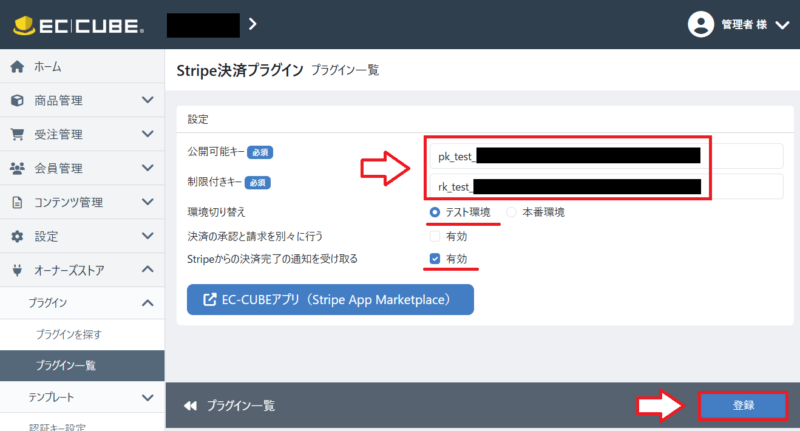Click the Home house icon
The width and height of the screenshot is (800, 431).
17,66
